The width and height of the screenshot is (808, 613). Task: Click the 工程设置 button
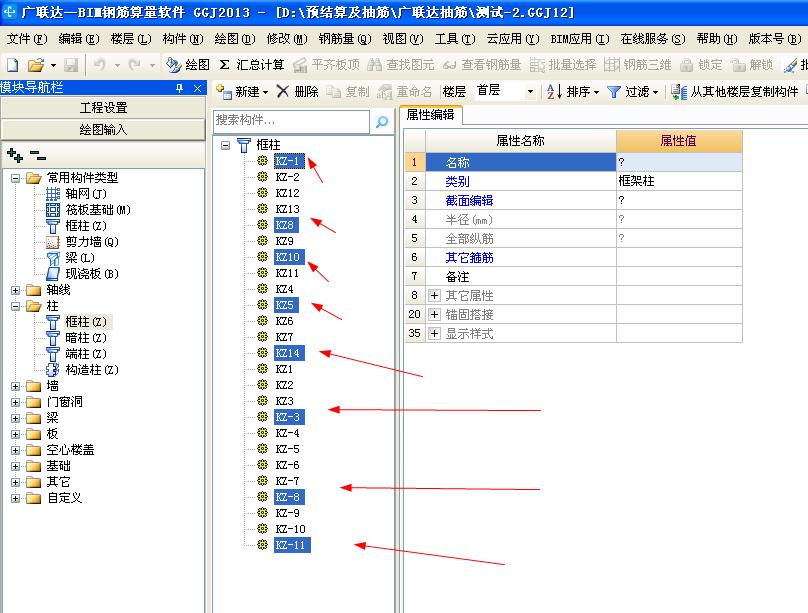pyautogui.click(x=103, y=108)
